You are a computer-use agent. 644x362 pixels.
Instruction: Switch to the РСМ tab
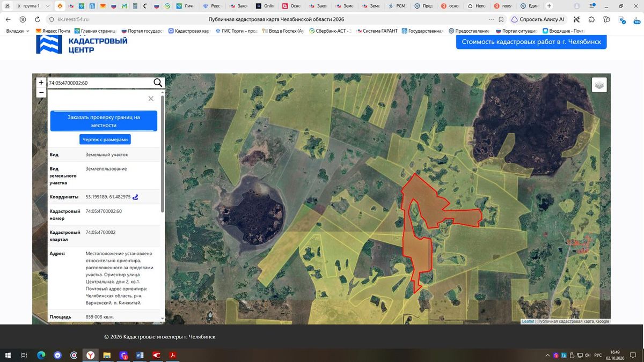397,6
